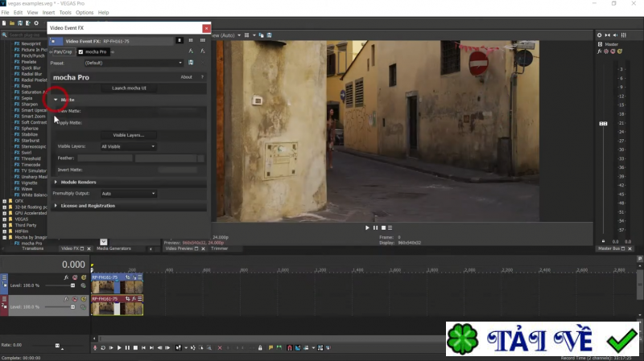The image size is (644, 361).
Task: Open the Preset dropdown
Action: click(x=133, y=63)
